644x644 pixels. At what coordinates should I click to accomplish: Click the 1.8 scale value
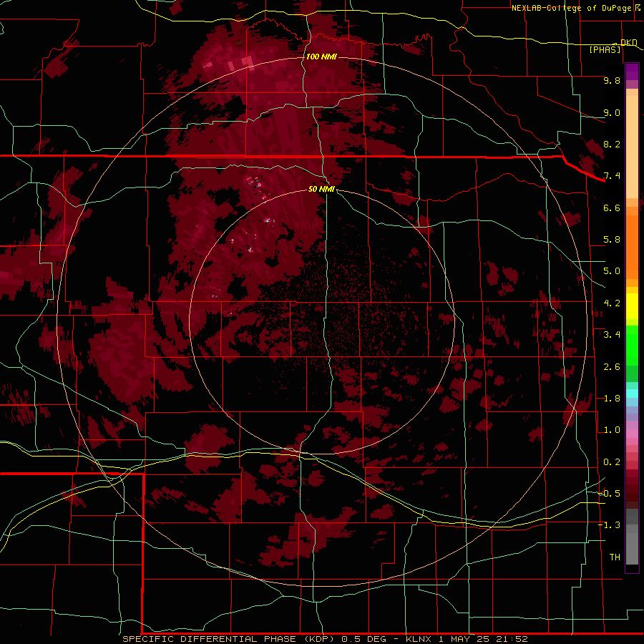coord(612,399)
